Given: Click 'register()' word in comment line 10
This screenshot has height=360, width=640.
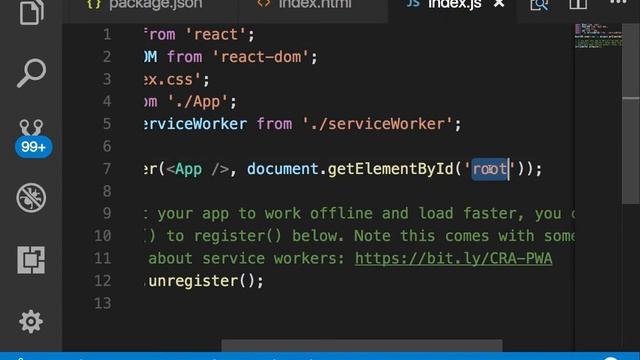Looking at the screenshot, I should click(238, 236).
